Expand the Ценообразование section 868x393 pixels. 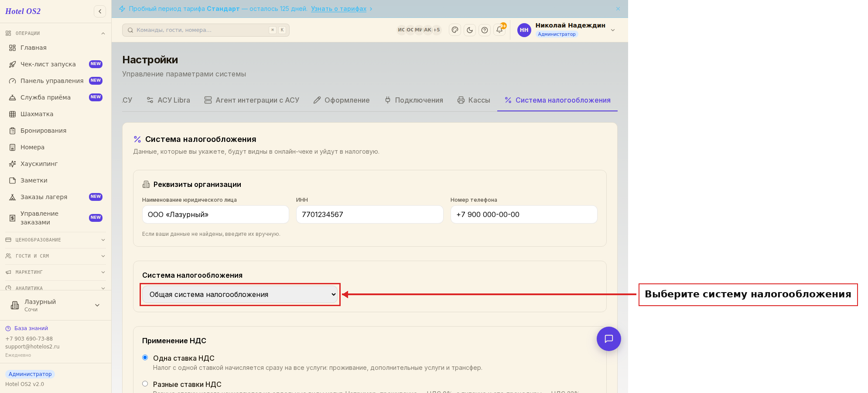coord(55,240)
